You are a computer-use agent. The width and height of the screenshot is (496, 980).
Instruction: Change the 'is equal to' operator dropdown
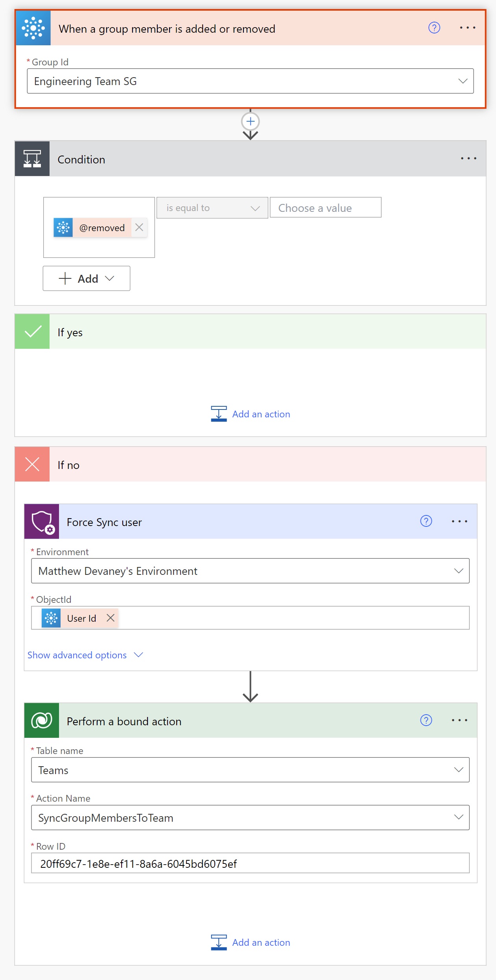[x=212, y=208]
